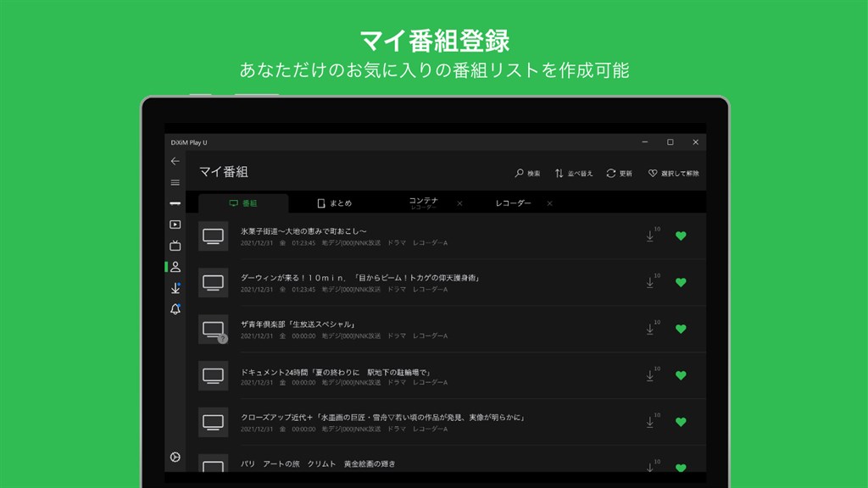The width and height of the screenshot is (868, 488).
Task: Select the recorder device icon in sidebar
Action: pyautogui.click(x=175, y=203)
